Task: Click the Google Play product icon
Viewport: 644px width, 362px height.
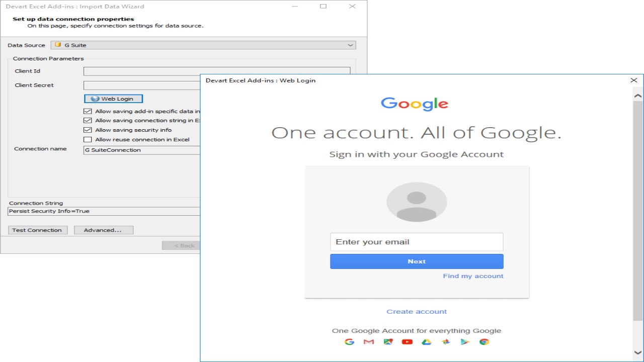Action: click(465, 342)
